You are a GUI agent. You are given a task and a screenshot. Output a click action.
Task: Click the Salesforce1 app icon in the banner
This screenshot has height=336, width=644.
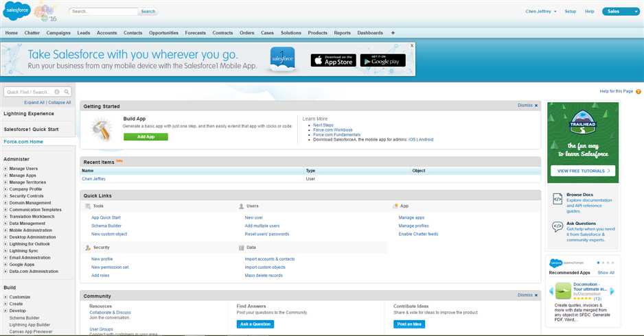coord(282,60)
